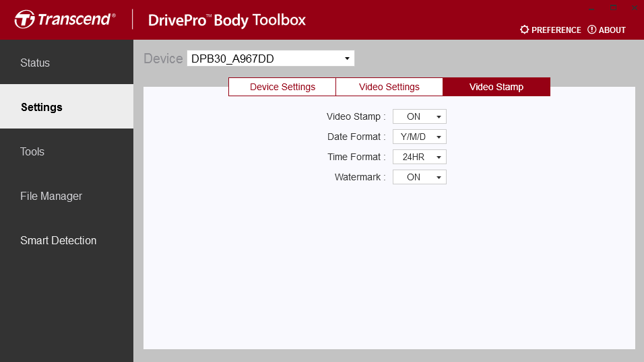Screen dimensions: 644x362
Task: Open the Date Format dropdown
Action: click(x=419, y=137)
